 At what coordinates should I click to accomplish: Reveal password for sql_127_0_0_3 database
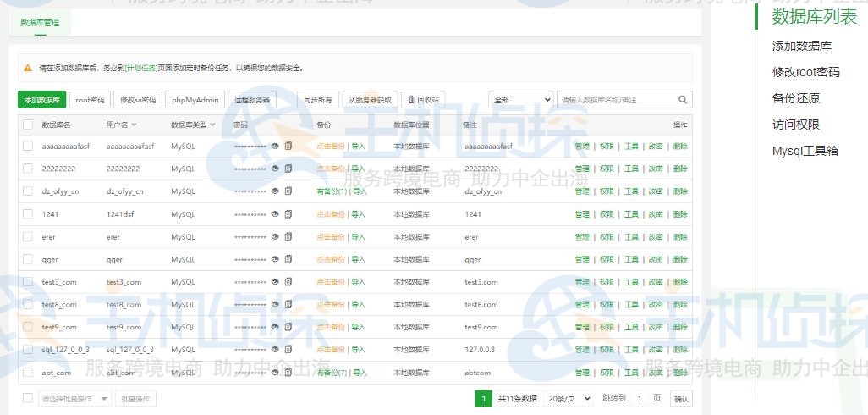point(275,350)
